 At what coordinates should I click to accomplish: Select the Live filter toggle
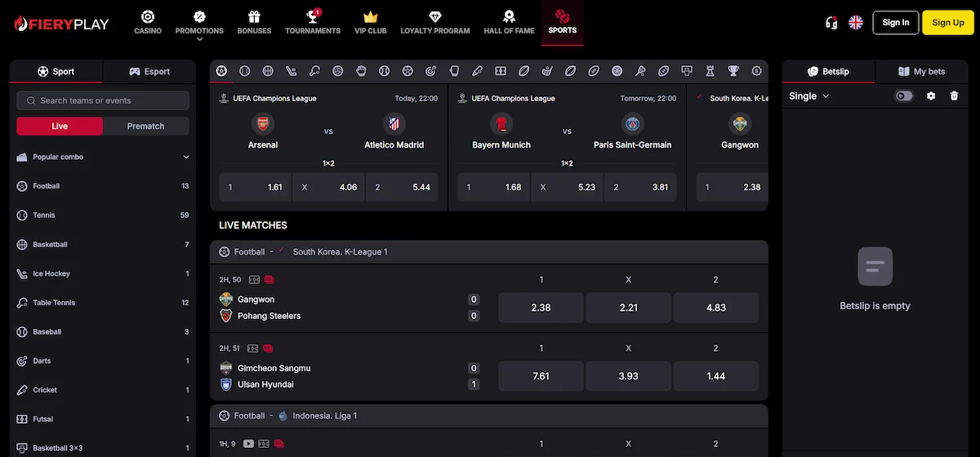tap(60, 126)
